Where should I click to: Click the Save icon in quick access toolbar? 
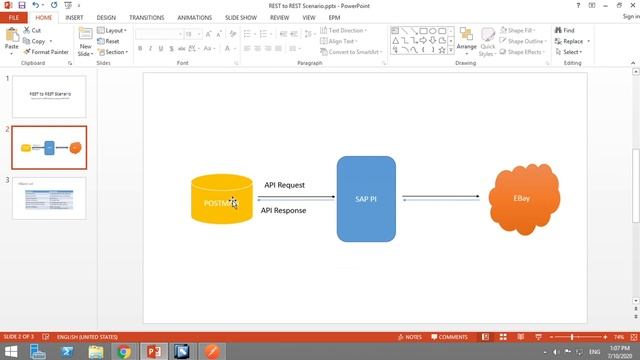click(22, 5)
